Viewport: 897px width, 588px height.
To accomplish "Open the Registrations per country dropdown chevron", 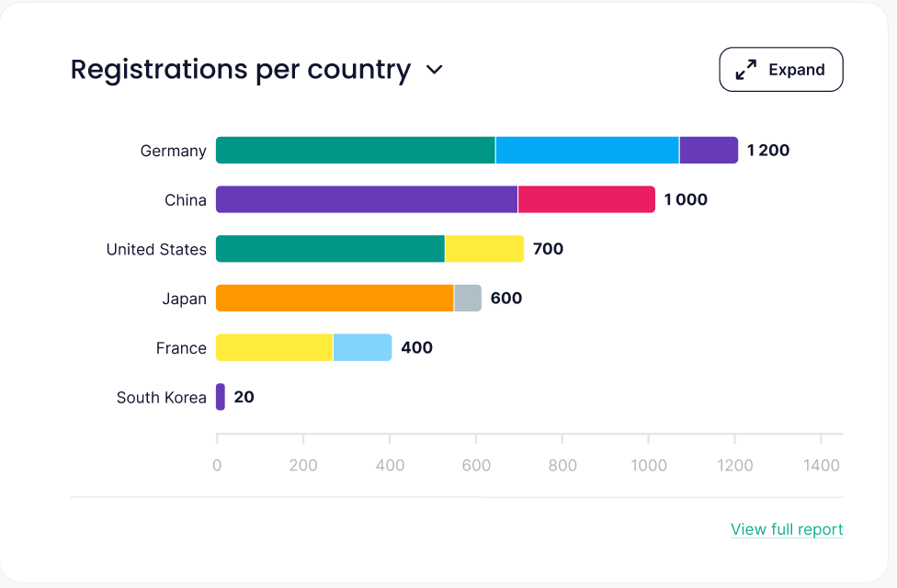I will pos(435,70).
